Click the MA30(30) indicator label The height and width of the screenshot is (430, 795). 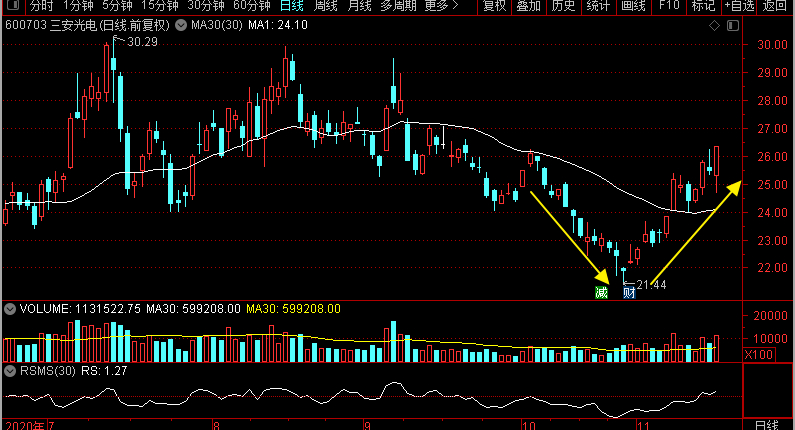pos(217,25)
